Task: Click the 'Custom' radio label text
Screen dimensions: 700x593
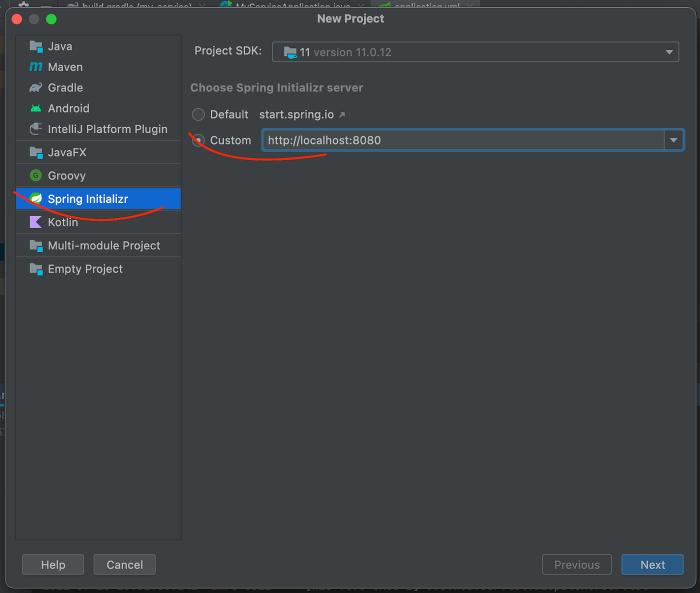Action: pos(230,140)
